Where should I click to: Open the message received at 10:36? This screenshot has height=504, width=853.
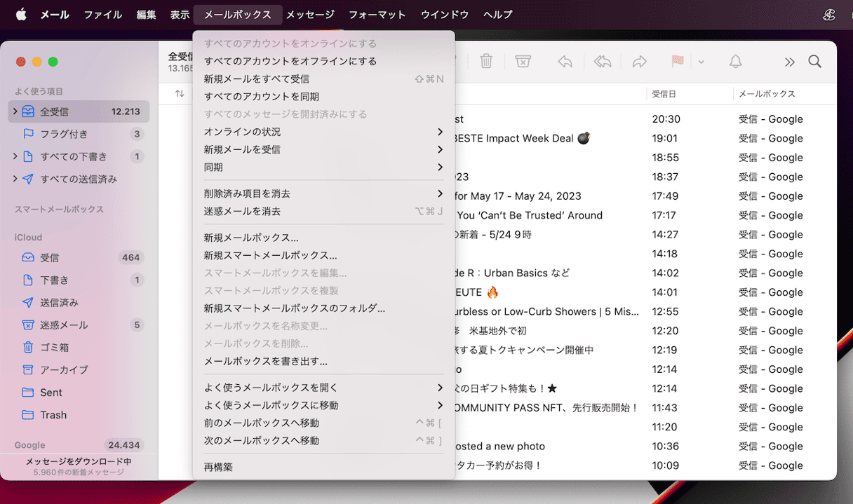[x=645, y=446]
